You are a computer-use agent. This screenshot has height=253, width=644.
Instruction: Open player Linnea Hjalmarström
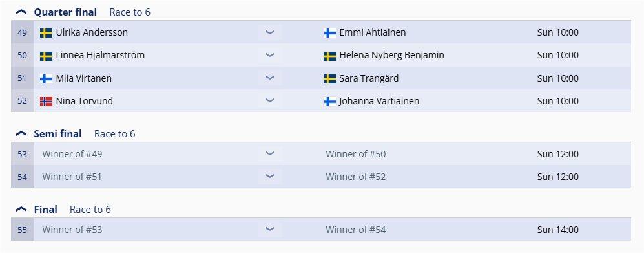100,55
